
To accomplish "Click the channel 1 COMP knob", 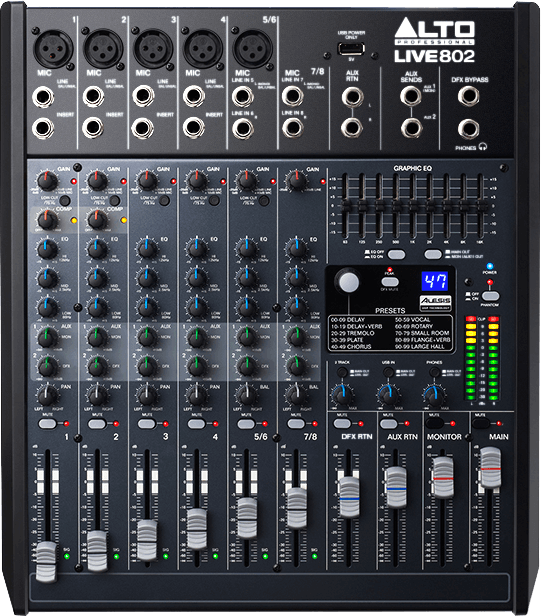I will pyautogui.click(x=47, y=220).
